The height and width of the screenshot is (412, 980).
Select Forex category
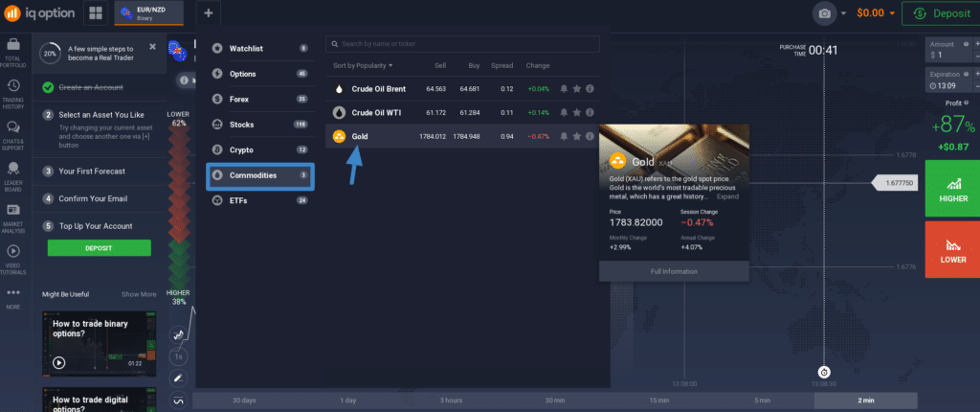(x=260, y=99)
